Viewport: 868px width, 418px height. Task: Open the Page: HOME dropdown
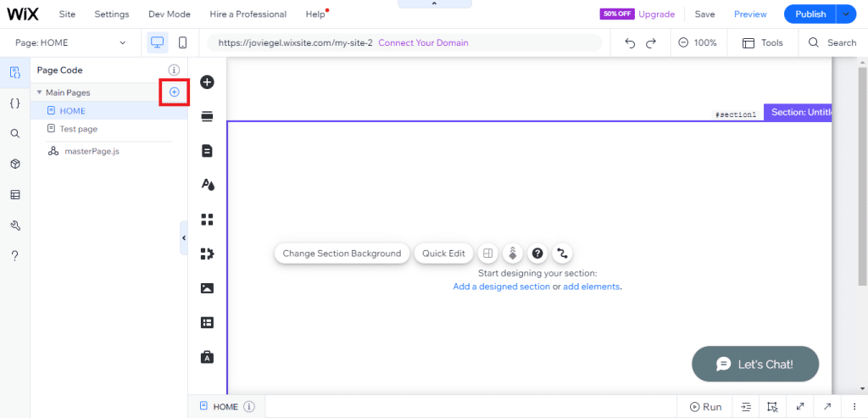click(71, 42)
